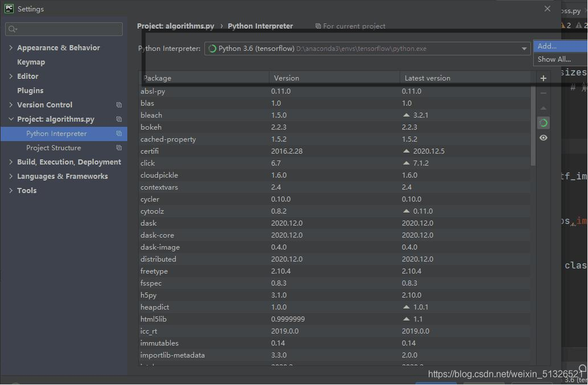Select the cytoolz package row

pyautogui.click(x=335, y=211)
